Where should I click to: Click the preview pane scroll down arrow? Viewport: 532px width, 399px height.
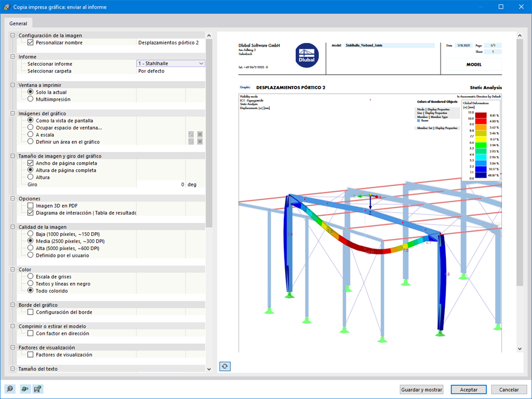pos(520,349)
